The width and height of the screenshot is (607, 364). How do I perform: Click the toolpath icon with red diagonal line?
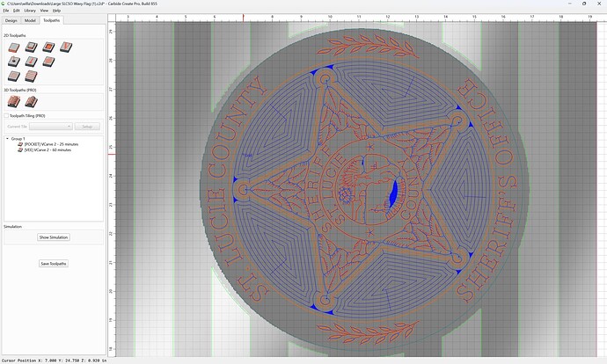tap(32, 62)
